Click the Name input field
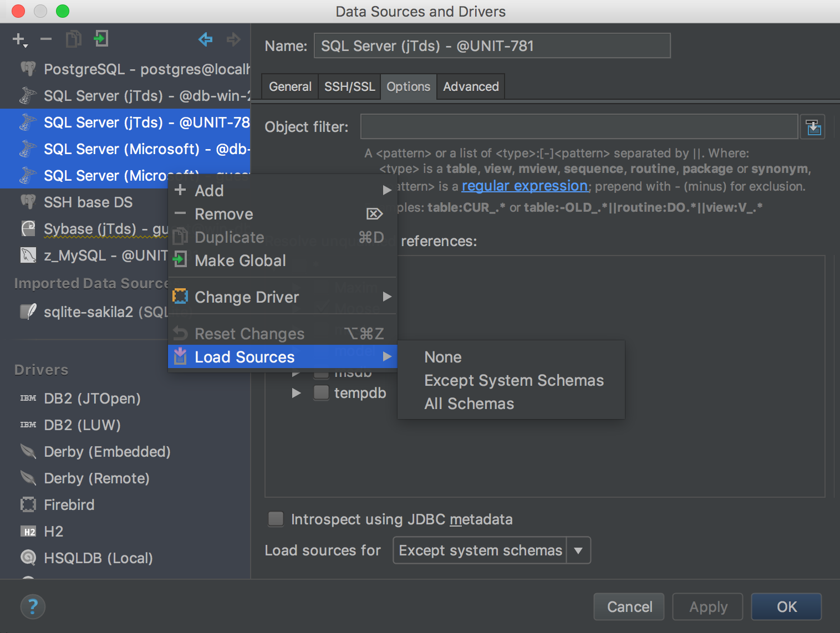The height and width of the screenshot is (633, 840). [492, 45]
